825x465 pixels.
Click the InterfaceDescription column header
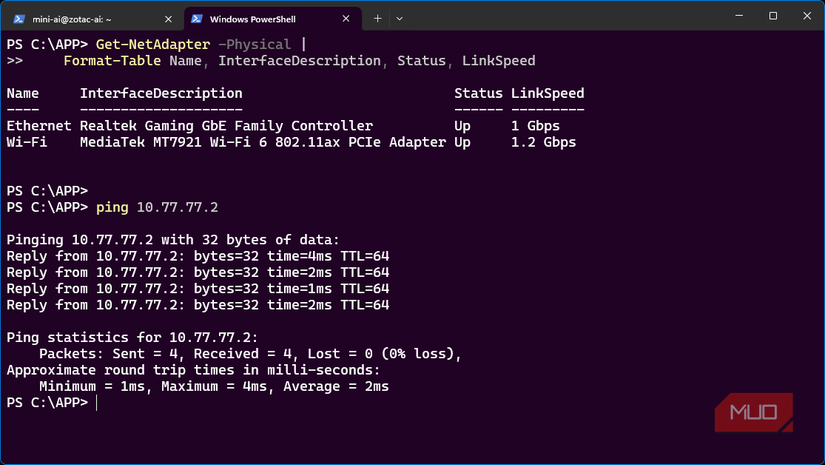(x=161, y=93)
